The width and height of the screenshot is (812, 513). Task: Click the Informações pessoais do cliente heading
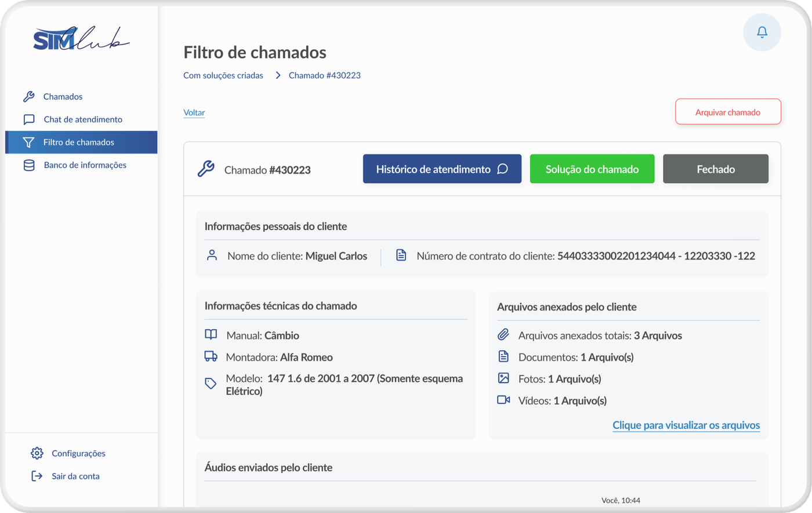point(275,226)
